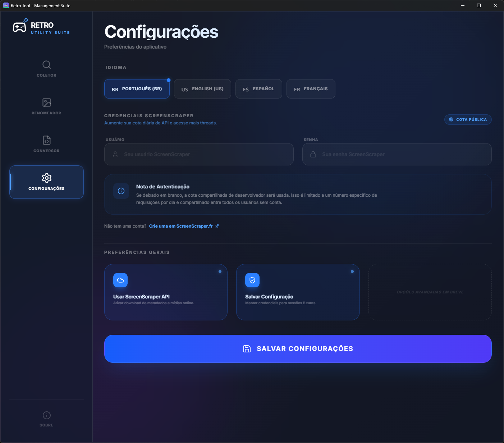Click the Configurações gear icon
The width and height of the screenshot is (504, 443).
[46, 178]
